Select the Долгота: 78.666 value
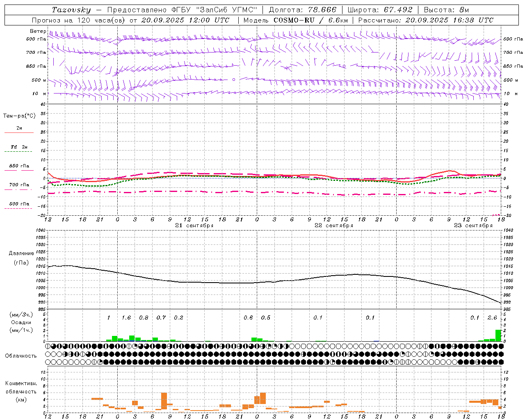Viewport: 525px width, 420px height. pyautogui.click(x=303, y=10)
